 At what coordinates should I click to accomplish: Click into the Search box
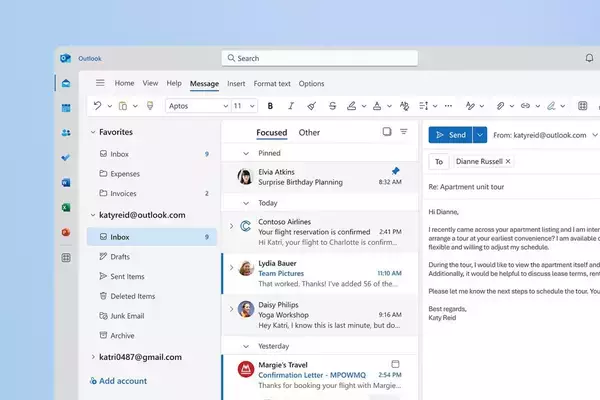click(319, 59)
